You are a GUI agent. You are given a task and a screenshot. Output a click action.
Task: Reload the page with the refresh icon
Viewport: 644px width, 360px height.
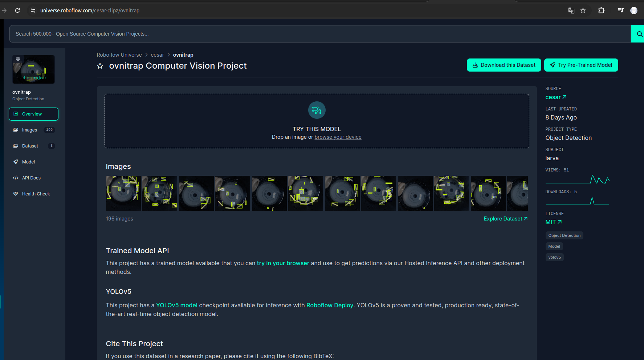click(x=17, y=11)
